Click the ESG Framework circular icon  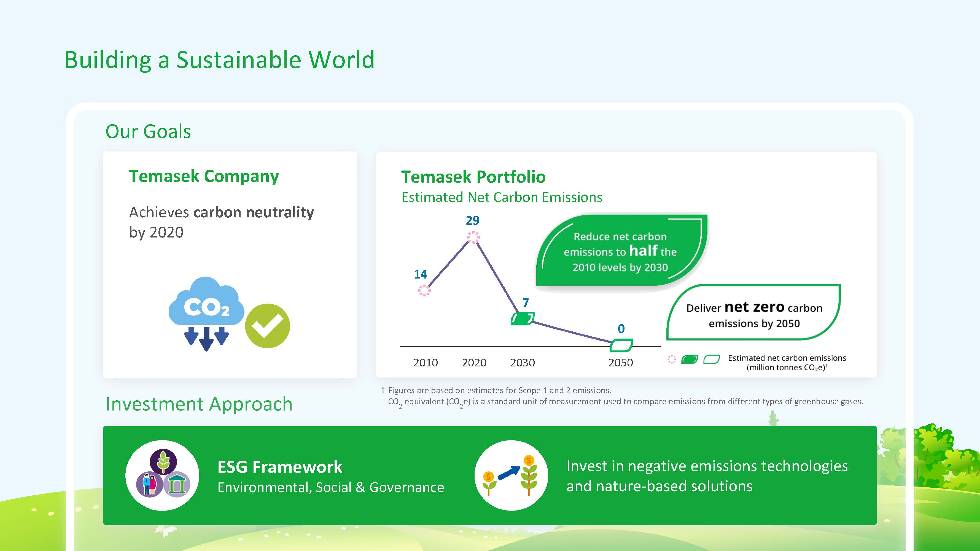click(x=162, y=475)
